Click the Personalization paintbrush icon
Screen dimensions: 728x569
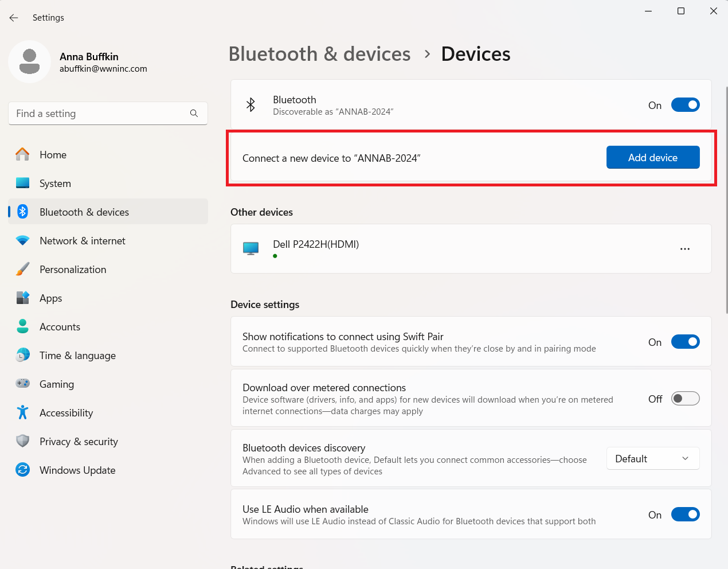[22, 269]
